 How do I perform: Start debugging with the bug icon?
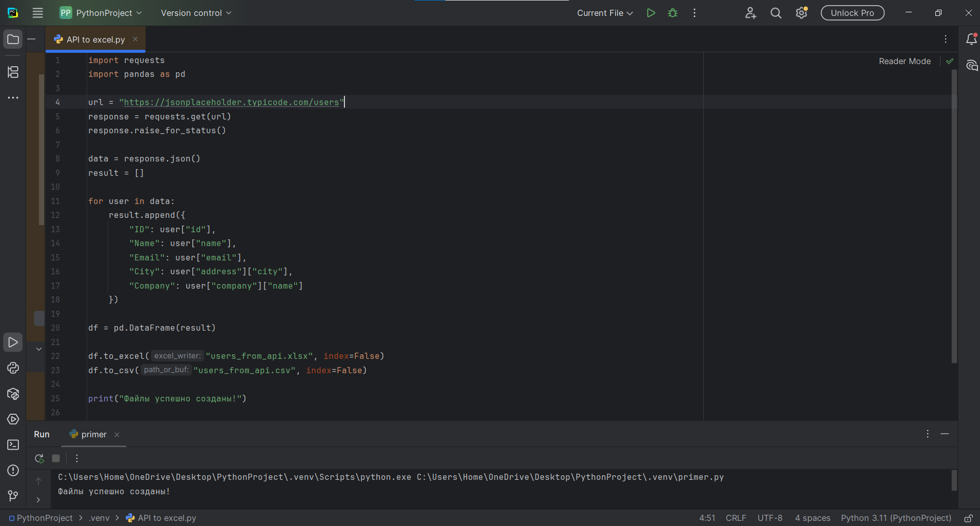[672, 13]
